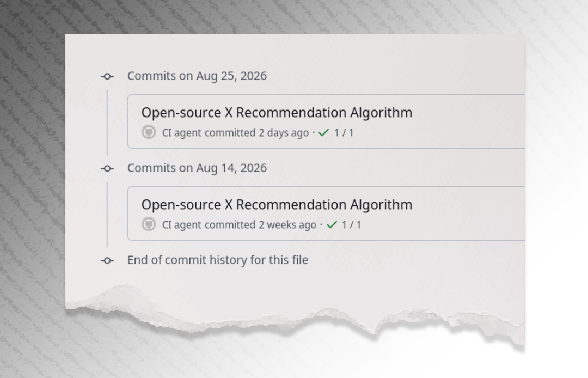Show checks summary 1 / 1 on 2 days ago commit

click(344, 133)
